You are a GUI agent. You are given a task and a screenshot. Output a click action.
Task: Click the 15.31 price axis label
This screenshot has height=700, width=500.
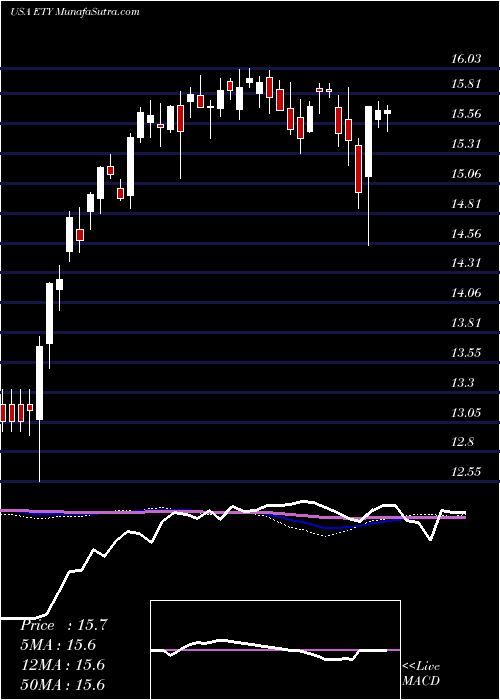(467, 144)
